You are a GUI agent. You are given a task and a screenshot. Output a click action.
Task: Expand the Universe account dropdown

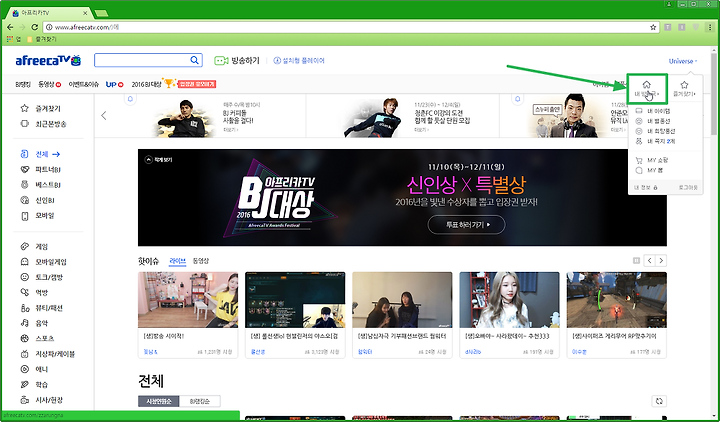tap(683, 61)
